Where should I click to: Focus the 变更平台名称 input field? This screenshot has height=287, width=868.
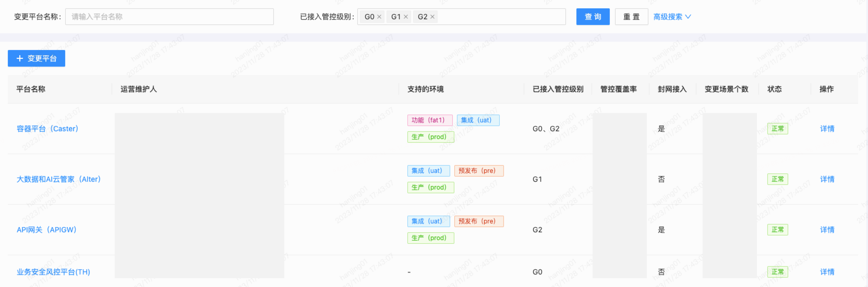[170, 17]
